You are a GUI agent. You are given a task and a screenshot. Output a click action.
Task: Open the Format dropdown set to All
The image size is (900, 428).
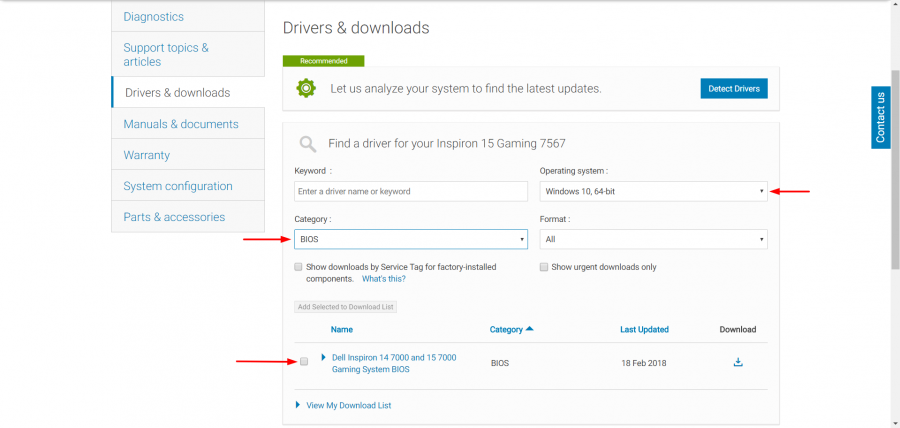[653, 240]
